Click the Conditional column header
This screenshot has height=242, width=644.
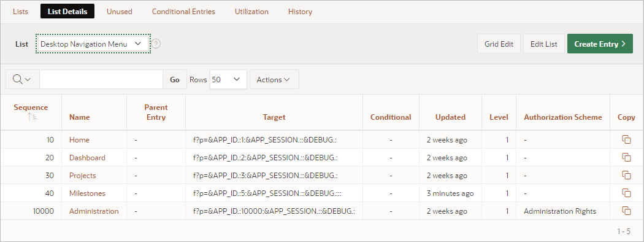click(391, 117)
